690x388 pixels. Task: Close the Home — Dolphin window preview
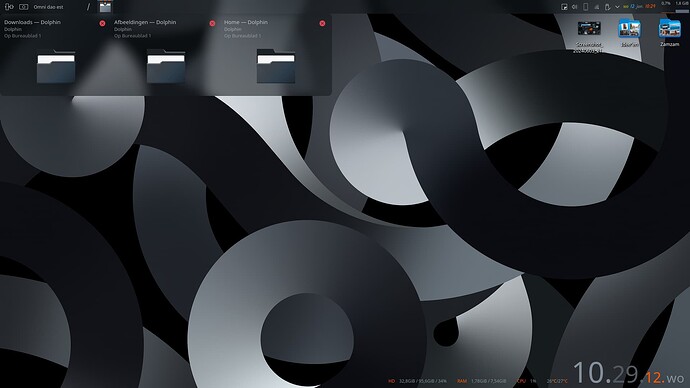click(322, 23)
